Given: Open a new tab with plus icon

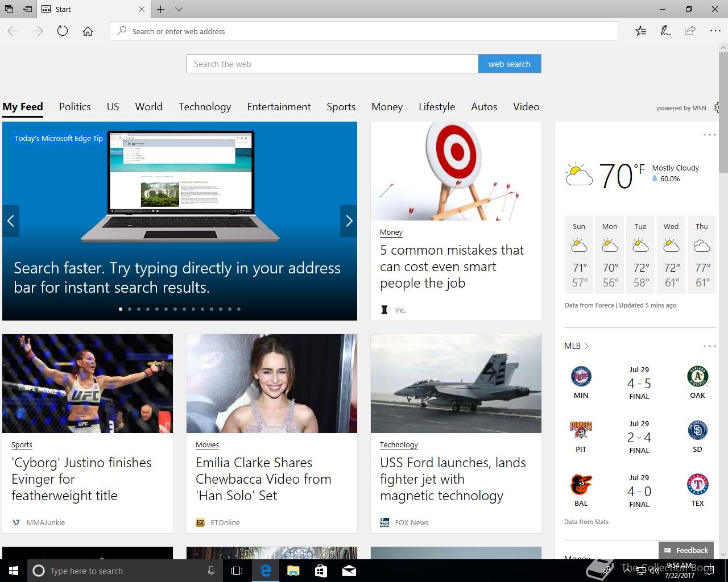Looking at the screenshot, I should tap(161, 9).
